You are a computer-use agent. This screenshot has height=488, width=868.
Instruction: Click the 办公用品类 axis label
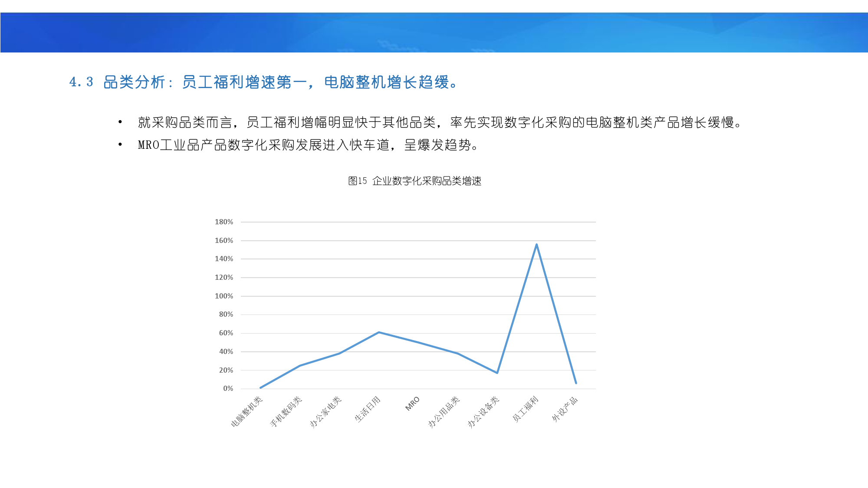pyautogui.click(x=444, y=412)
